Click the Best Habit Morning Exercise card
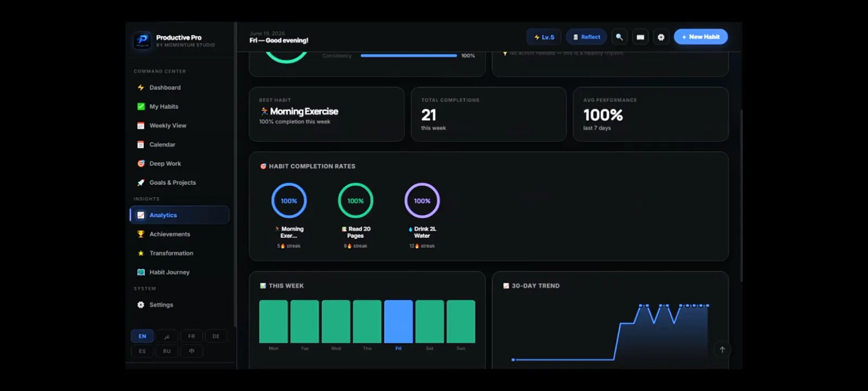This screenshot has width=868, height=391. [x=327, y=114]
